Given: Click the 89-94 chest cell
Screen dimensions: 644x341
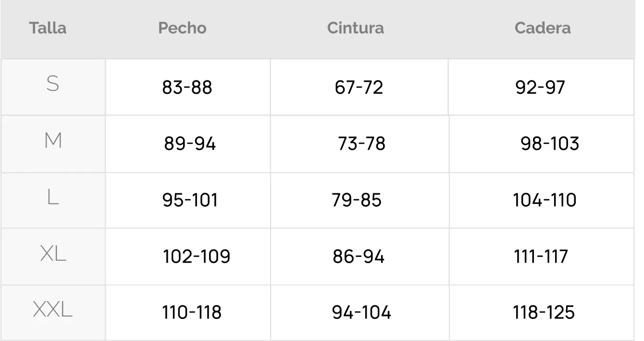Looking at the screenshot, I should (x=190, y=143).
